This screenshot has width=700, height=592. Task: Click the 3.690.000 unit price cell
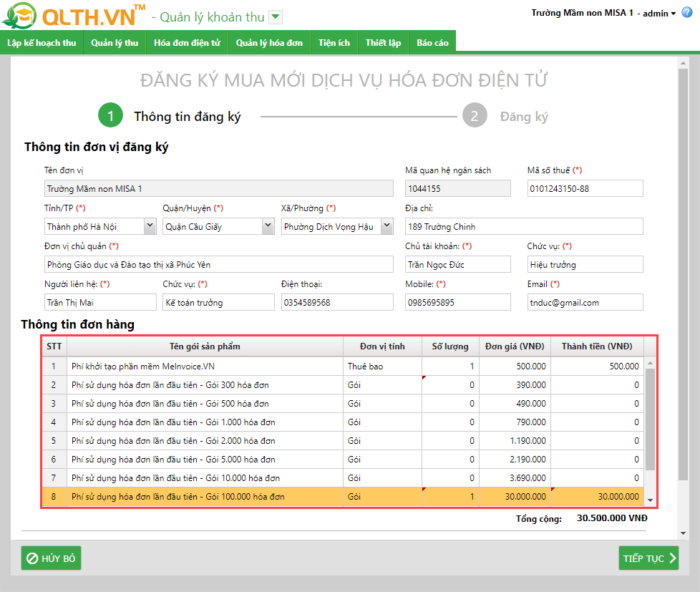coord(515,477)
